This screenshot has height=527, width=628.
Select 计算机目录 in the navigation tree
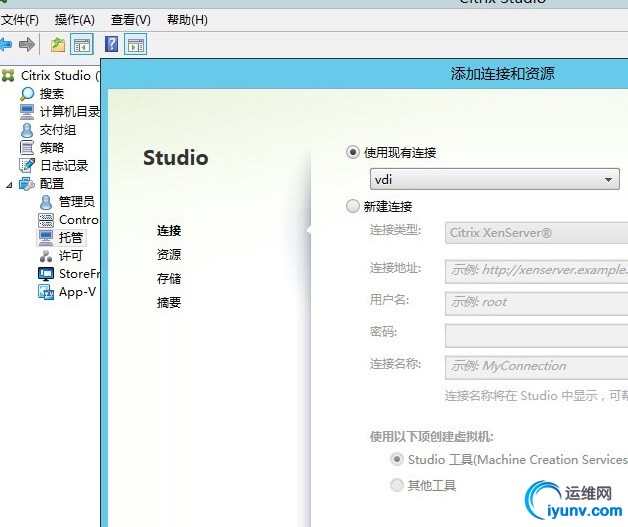tap(70, 112)
